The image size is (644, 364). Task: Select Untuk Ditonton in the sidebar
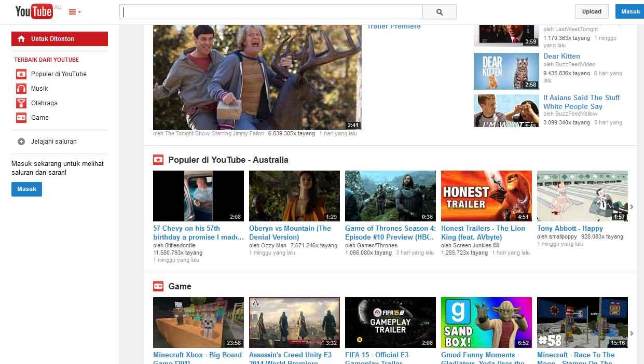(x=60, y=39)
